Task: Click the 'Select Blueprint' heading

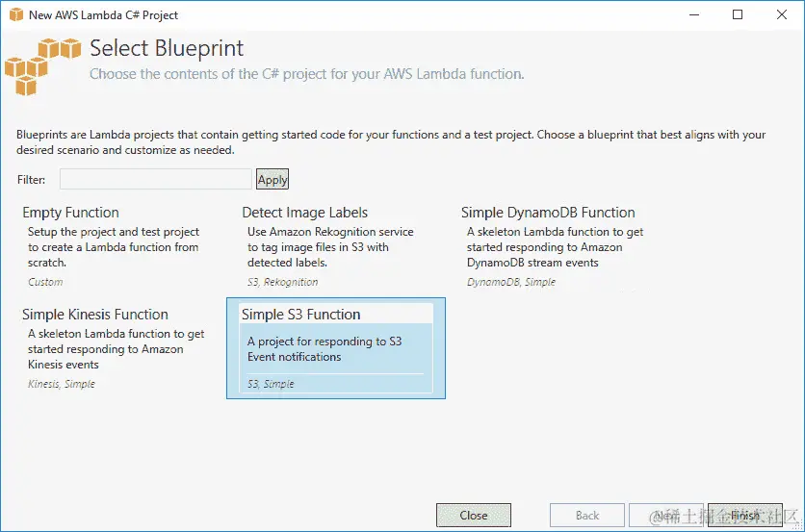Action: pos(167,48)
